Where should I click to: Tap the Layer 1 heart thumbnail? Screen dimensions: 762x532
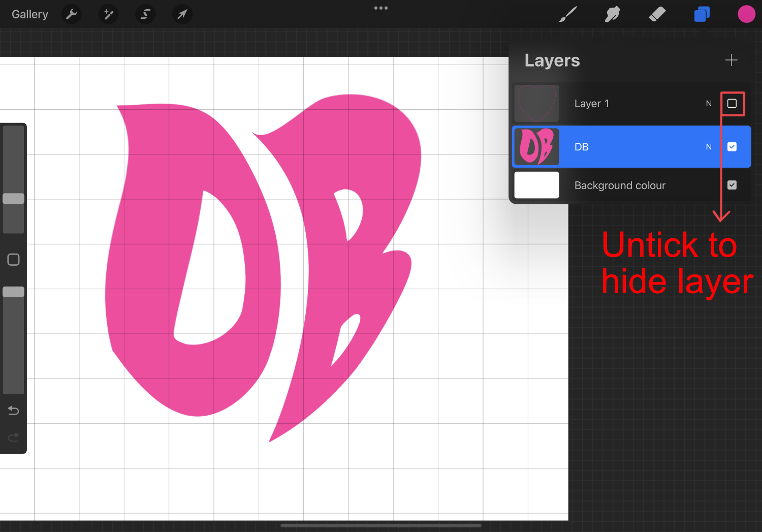[x=536, y=103]
